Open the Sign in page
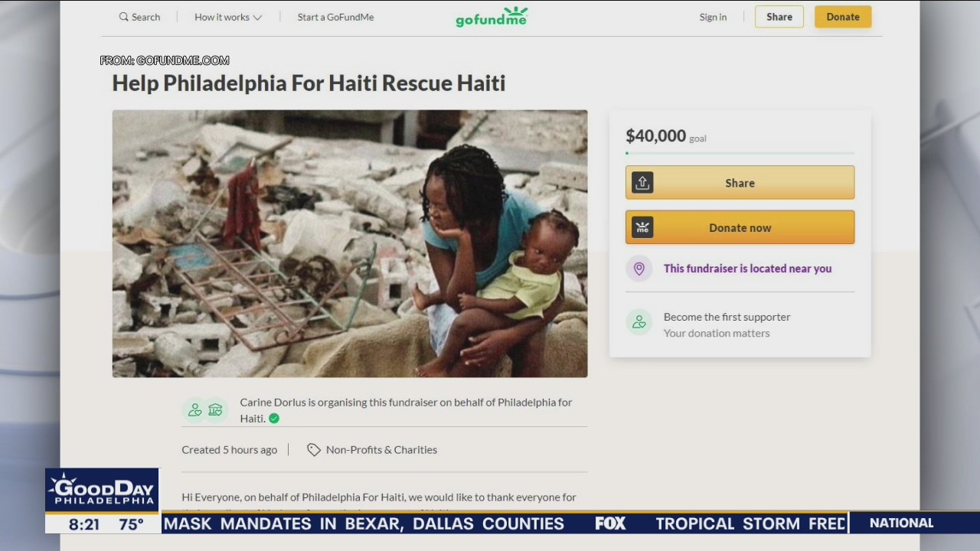 713,17
